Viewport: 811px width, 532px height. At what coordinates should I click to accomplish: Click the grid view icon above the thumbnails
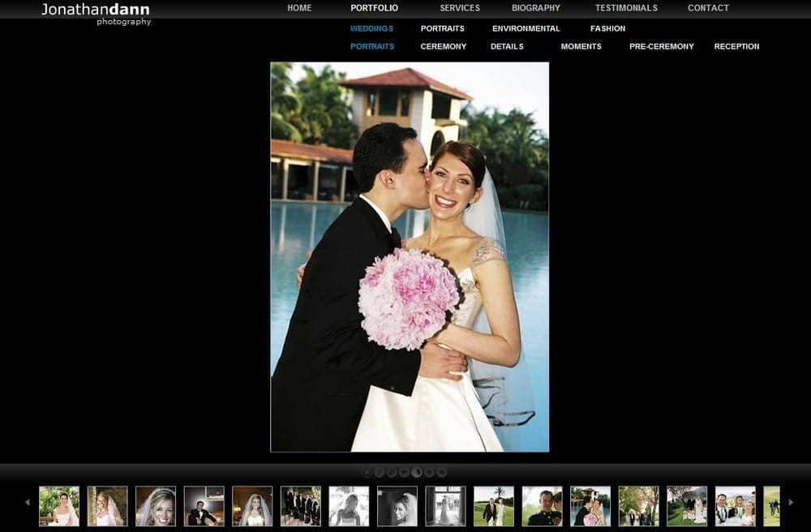pyautogui.click(x=392, y=471)
